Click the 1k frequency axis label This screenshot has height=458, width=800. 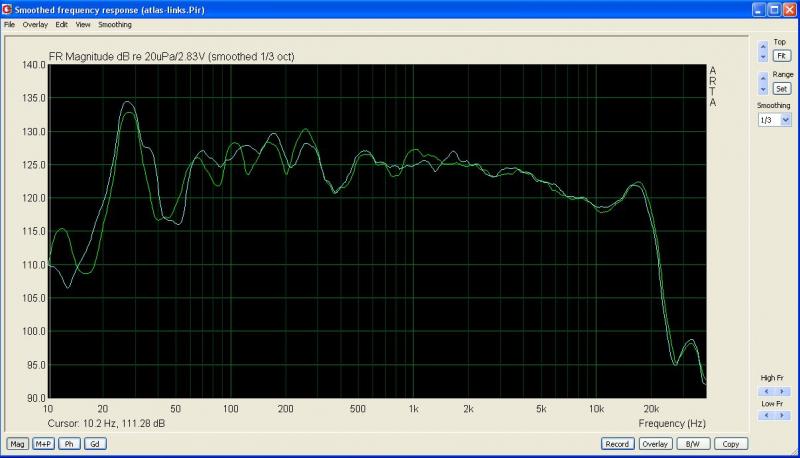413,409
